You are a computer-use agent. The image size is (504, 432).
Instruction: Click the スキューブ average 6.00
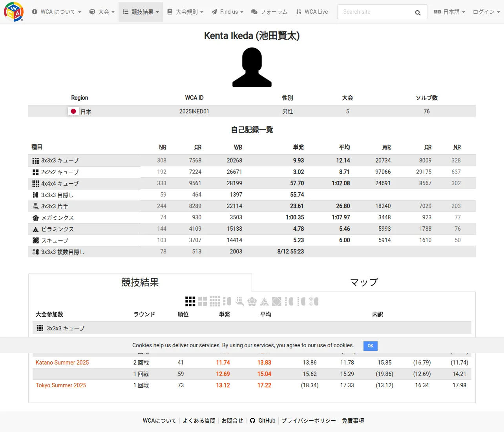pos(345,240)
